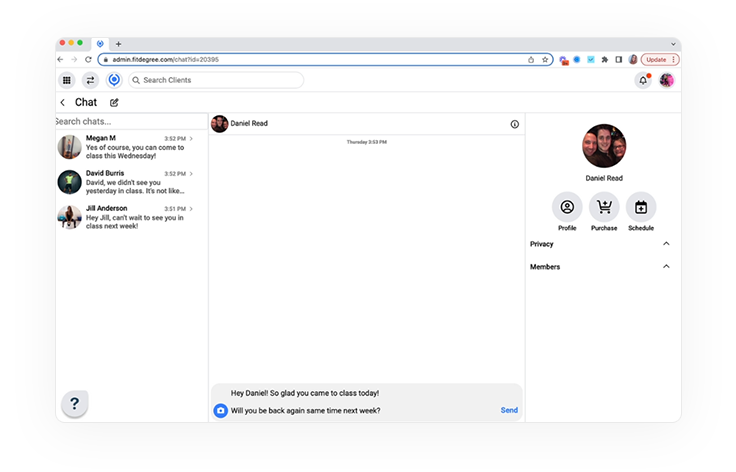Click the Search Clients field
736x472 pixels.
(x=216, y=80)
